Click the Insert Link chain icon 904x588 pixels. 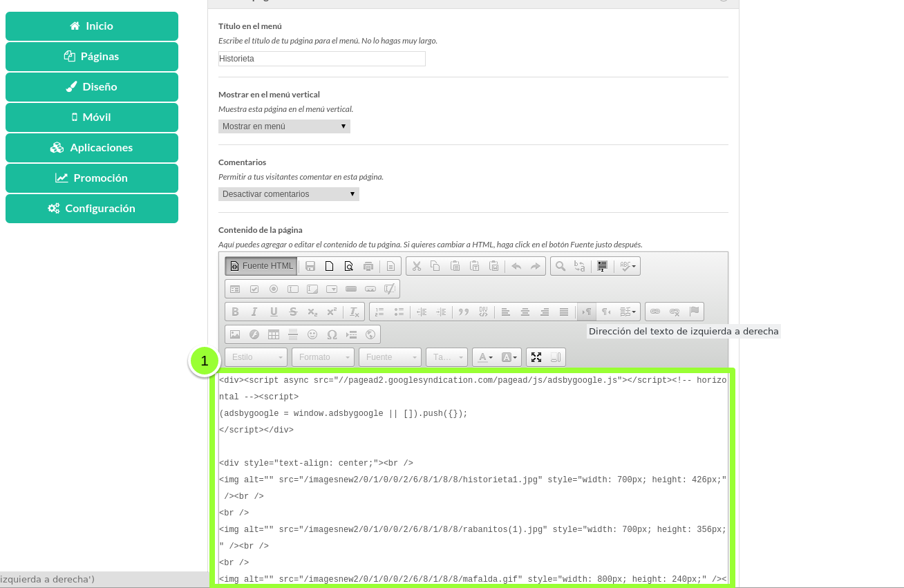coord(655,312)
